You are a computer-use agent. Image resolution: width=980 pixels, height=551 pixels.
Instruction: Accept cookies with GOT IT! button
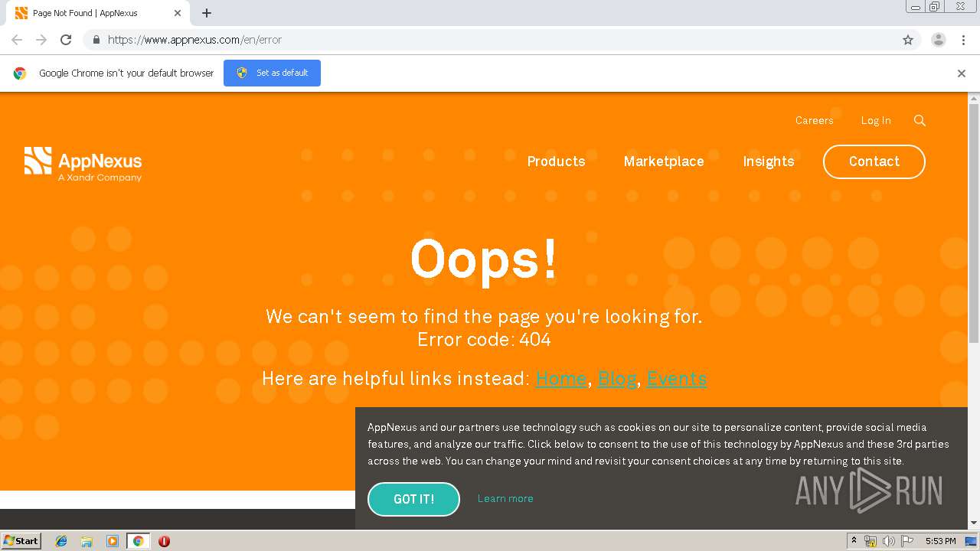pos(413,499)
